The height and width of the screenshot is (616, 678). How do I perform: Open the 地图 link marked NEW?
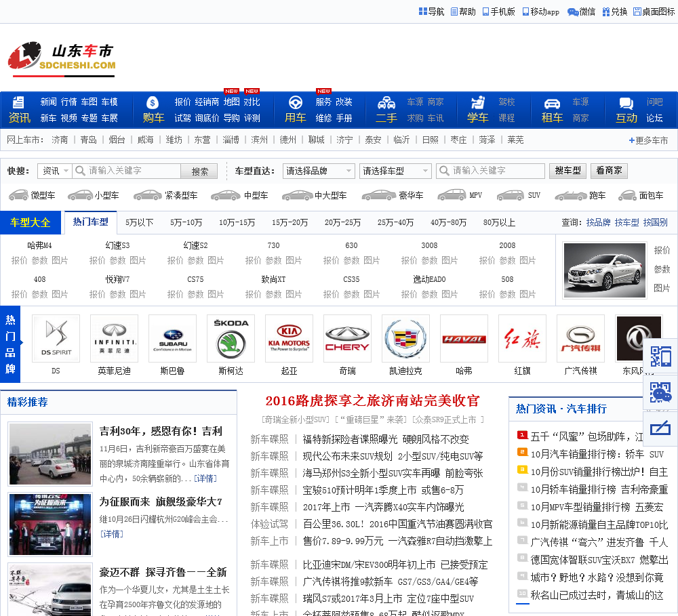232,102
